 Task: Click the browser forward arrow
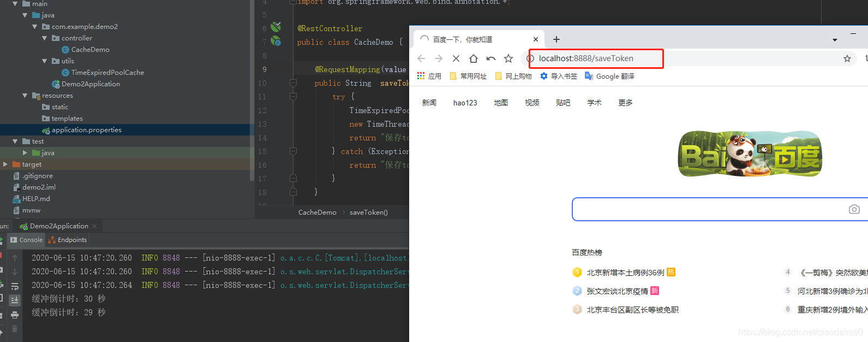click(439, 58)
